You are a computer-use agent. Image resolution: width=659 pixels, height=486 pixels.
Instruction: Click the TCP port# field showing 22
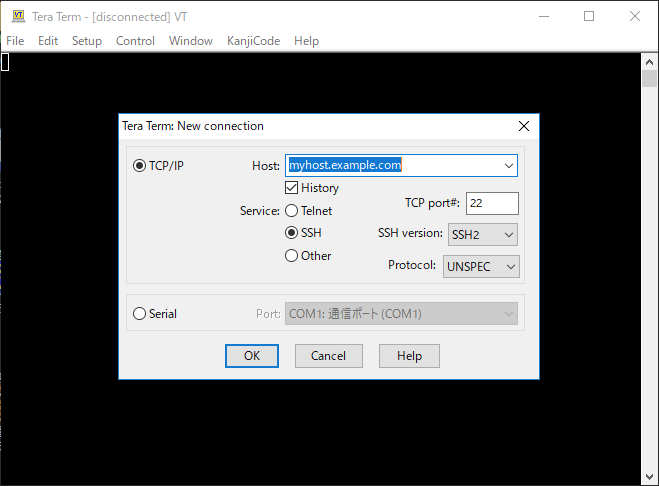click(x=492, y=203)
